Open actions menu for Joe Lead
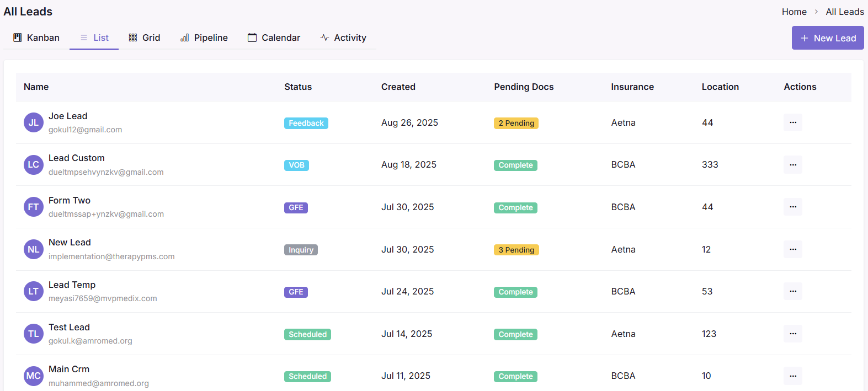The height and width of the screenshot is (391, 868). (x=793, y=122)
